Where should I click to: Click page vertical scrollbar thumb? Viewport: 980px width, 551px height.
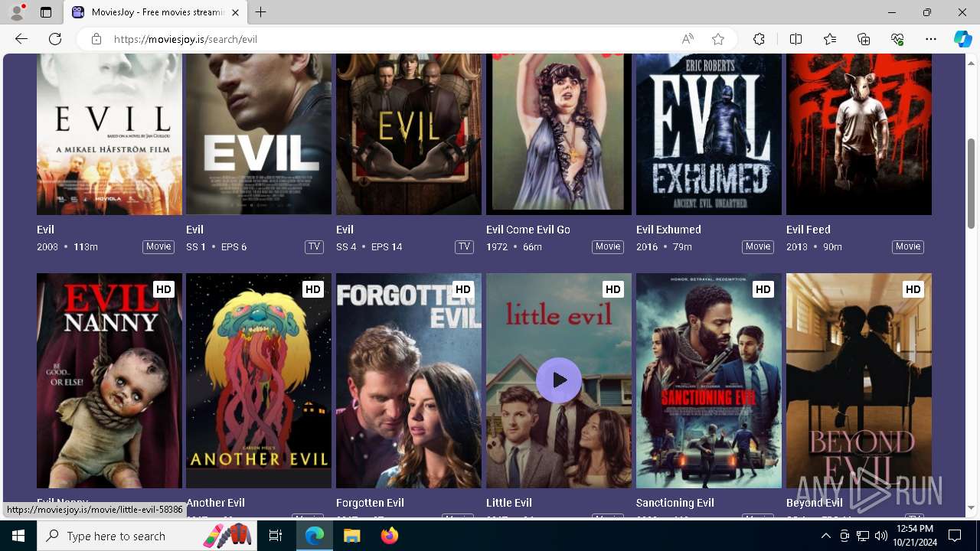pos(972,183)
